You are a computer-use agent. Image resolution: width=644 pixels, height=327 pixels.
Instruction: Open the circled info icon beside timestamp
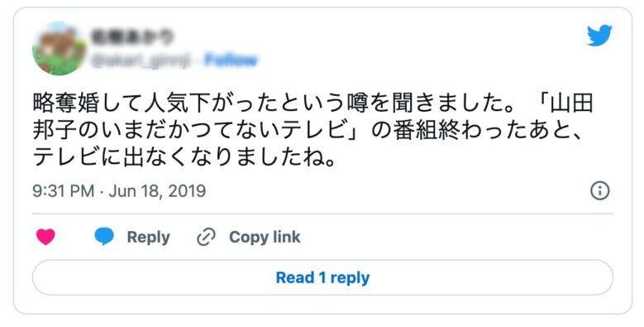coord(599,191)
